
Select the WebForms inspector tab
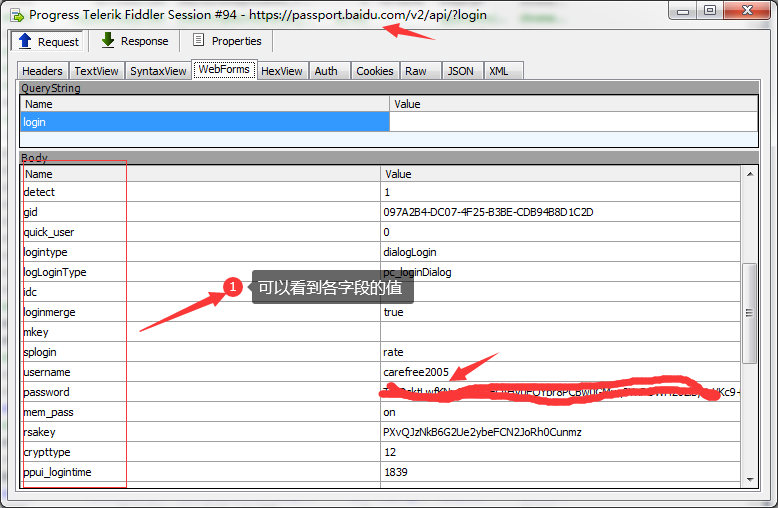[x=224, y=69]
